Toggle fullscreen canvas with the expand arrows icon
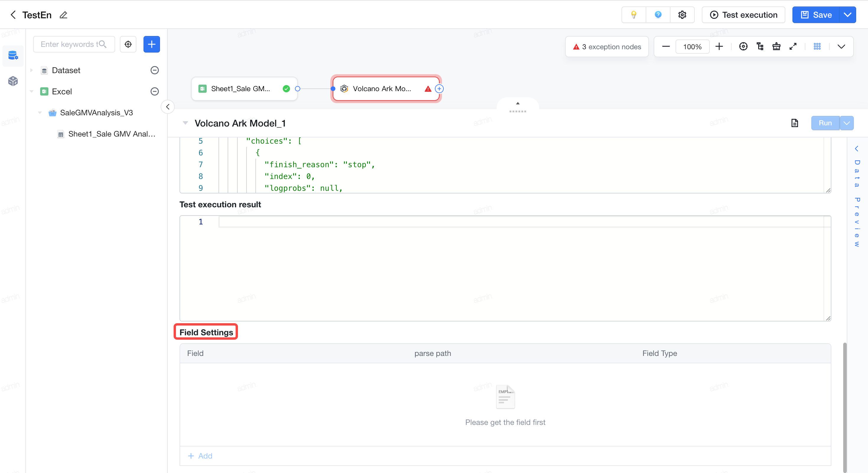868x473 pixels. [793, 47]
